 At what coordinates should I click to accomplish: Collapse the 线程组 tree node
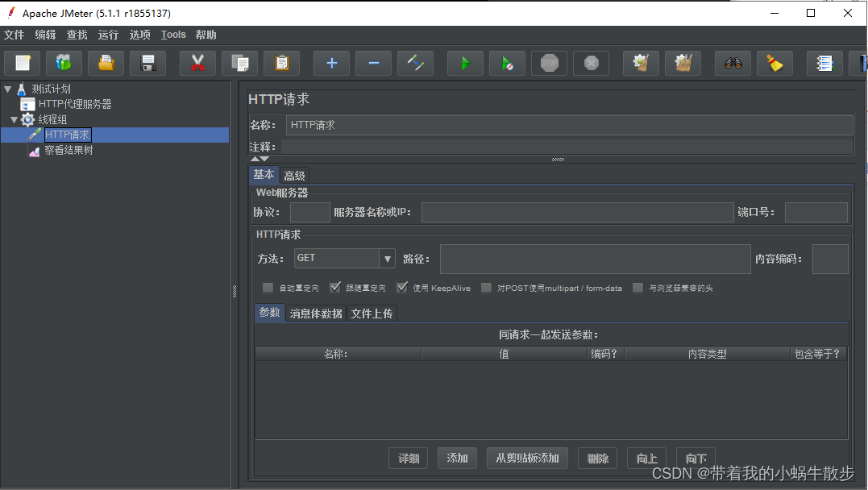[15, 119]
